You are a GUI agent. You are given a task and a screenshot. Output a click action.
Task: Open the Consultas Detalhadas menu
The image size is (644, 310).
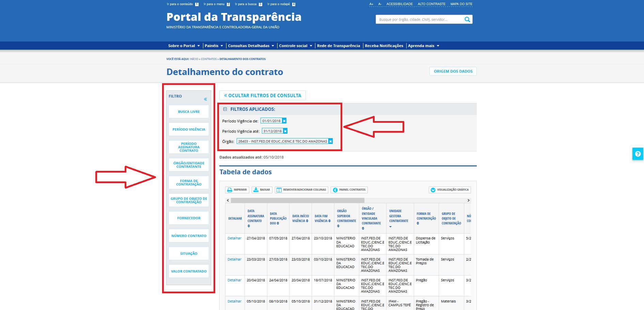[x=251, y=46]
